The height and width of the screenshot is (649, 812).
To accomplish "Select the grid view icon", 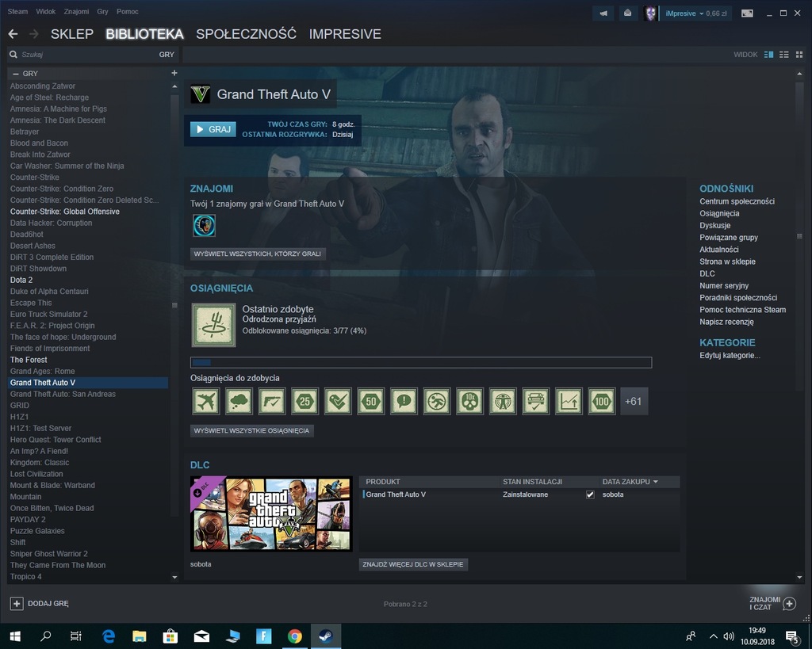I will (799, 55).
